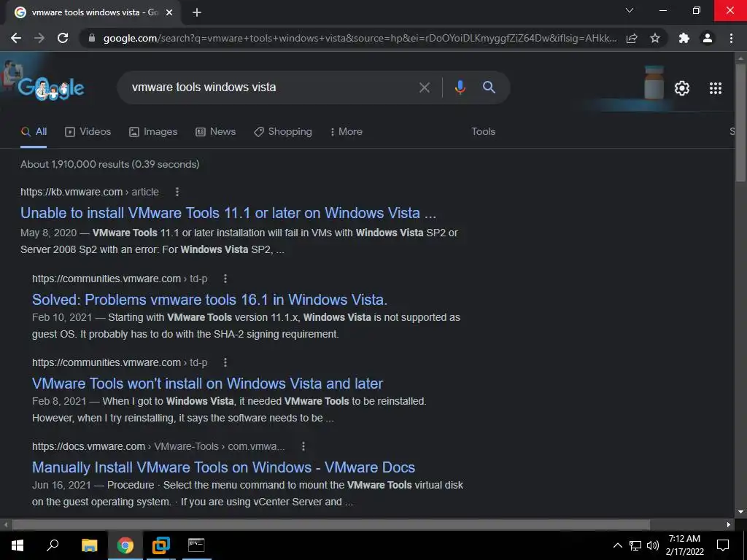Screen dimensions: 747x560
Task: Click the docs.vmware.com breadcrumb URL
Action: (x=158, y=446)
